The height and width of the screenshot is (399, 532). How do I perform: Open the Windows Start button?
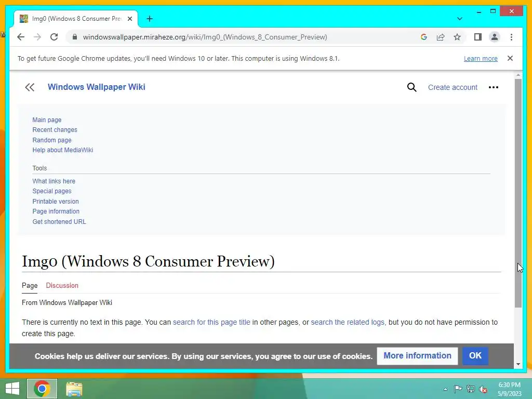[12, 389]
